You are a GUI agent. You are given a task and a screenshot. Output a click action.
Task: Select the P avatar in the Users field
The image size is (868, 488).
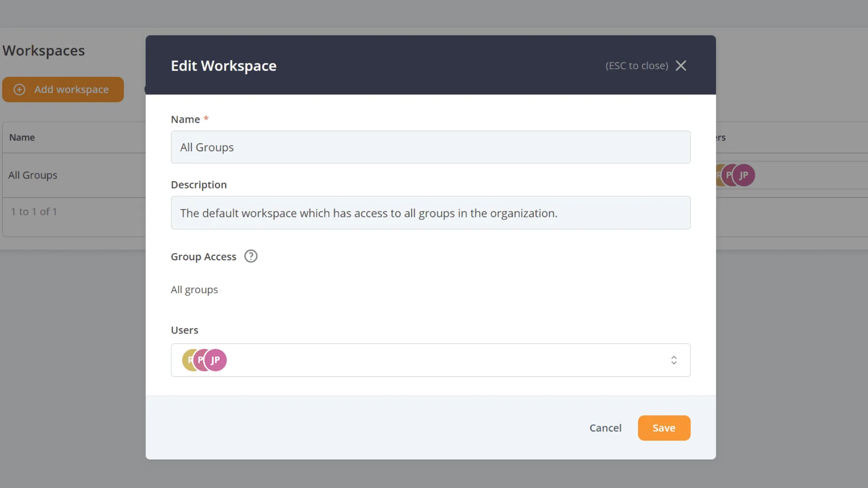202,360
